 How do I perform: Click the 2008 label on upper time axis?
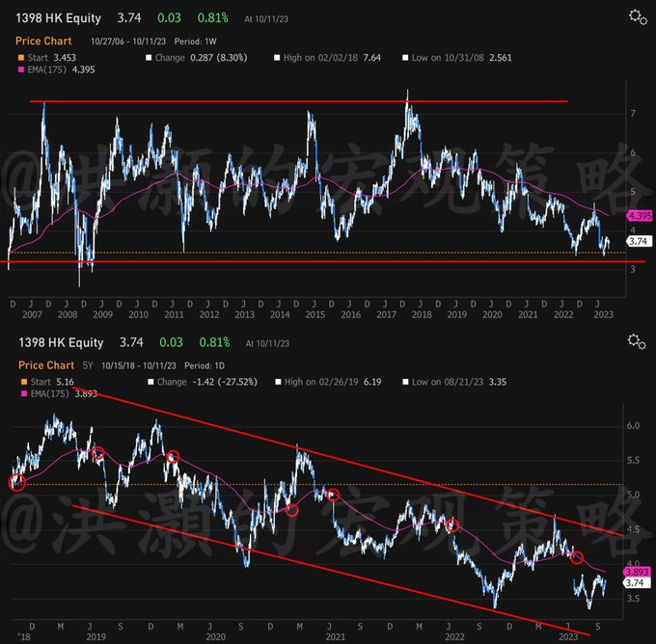(68, 314)
